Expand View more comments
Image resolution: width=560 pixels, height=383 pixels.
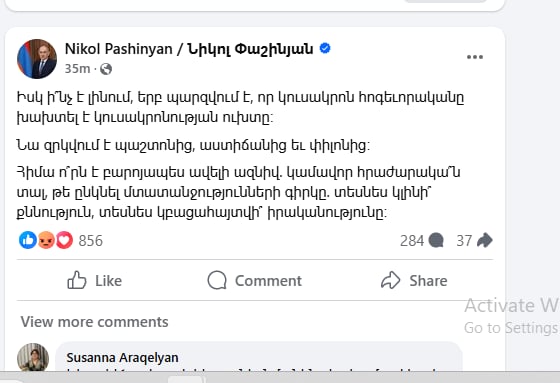pos(95,322)
